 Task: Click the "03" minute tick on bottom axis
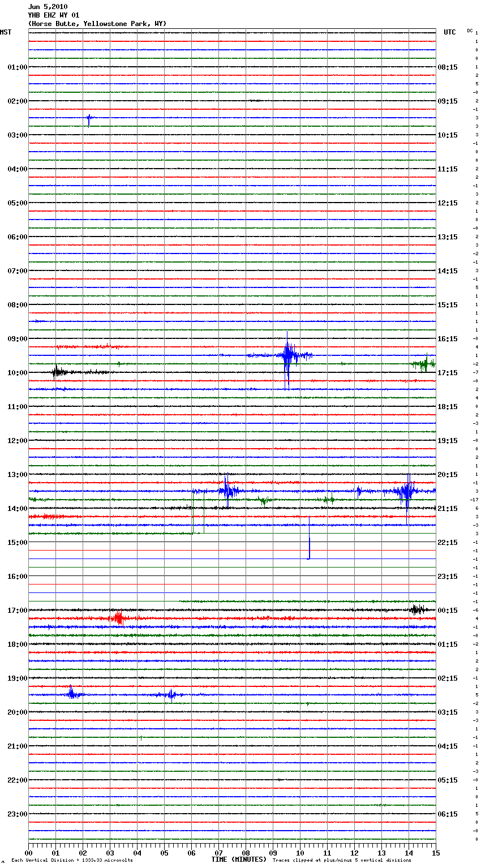point(110,852)
